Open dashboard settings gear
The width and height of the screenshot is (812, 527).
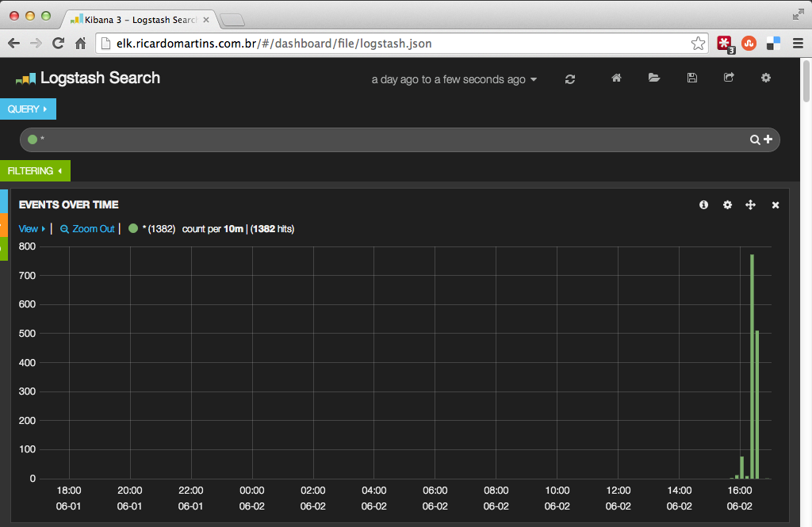click(x=765, y=78)
